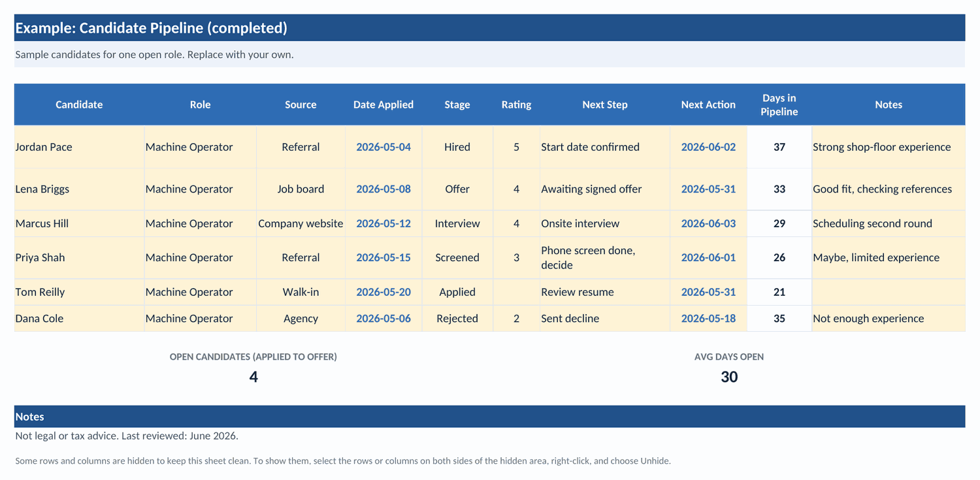
Task: Select the 'Next Action' column header
Action: [708, 104]
